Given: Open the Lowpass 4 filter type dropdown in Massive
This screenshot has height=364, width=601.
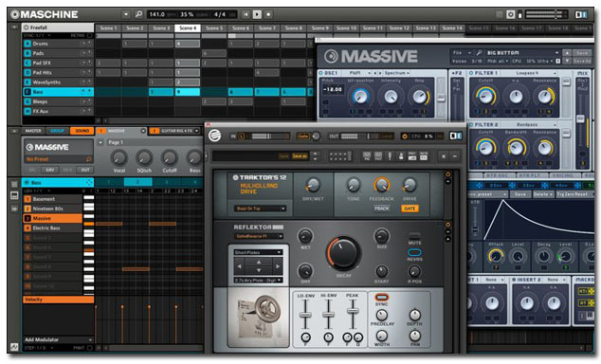Looking at the screenshot, I should click(x=531, y=73).
